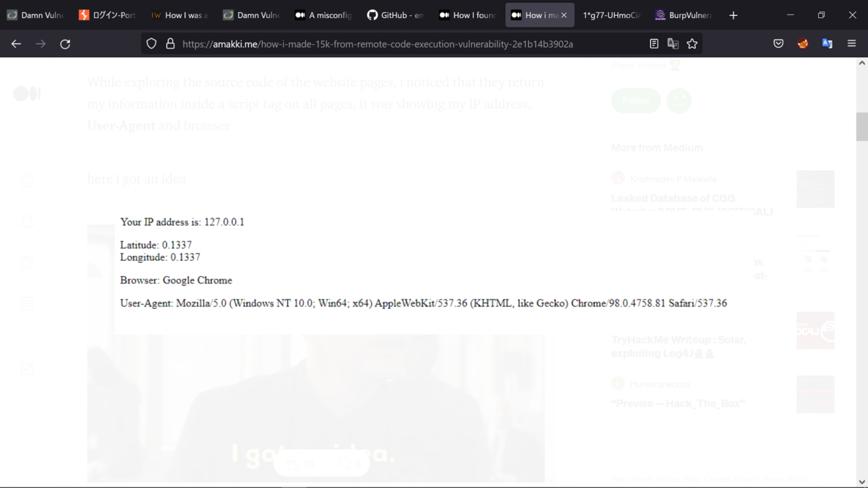Switch to '1*g77-UHmoCi' tab

611,15
